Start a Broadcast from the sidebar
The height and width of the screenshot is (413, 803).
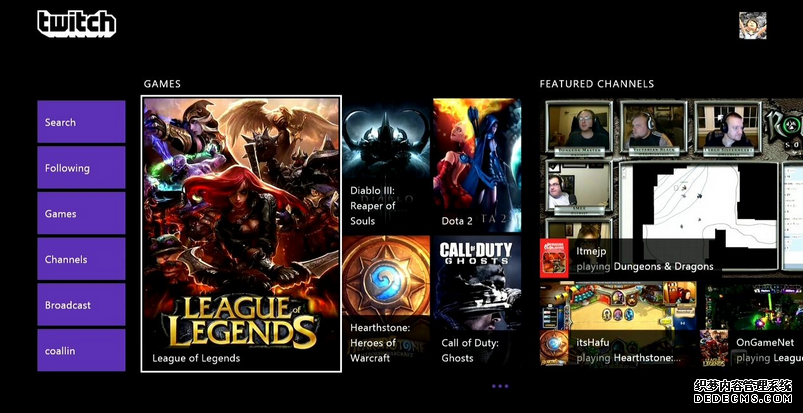[81, 305]
